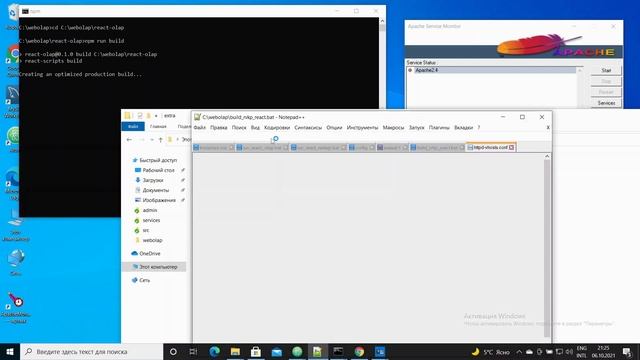
Task: Open the Вкладки menu in Notepad++
Action: pos(463,128)
